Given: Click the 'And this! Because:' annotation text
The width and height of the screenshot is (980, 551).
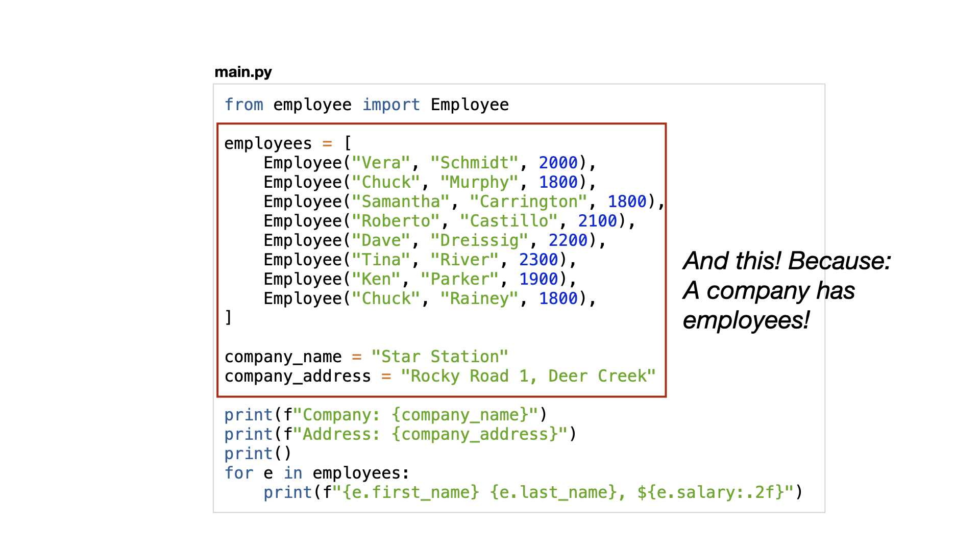Looking at the screenshot, I should pos(787,261).
